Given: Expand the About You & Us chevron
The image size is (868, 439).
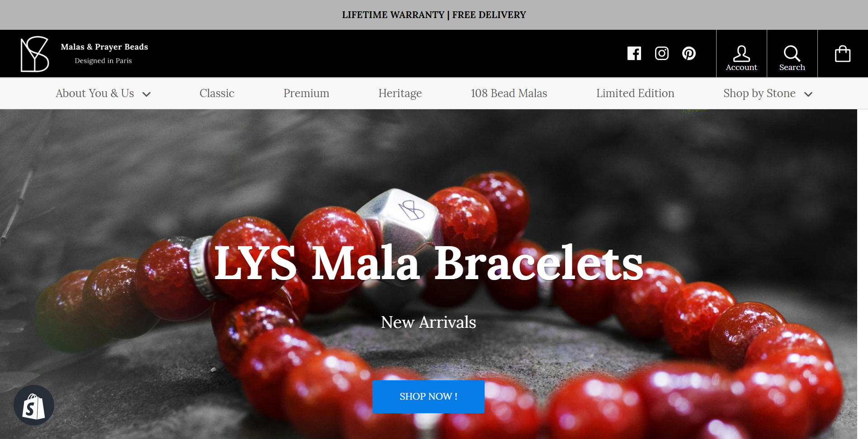Looking at the screenshot, I should (146, 94).
